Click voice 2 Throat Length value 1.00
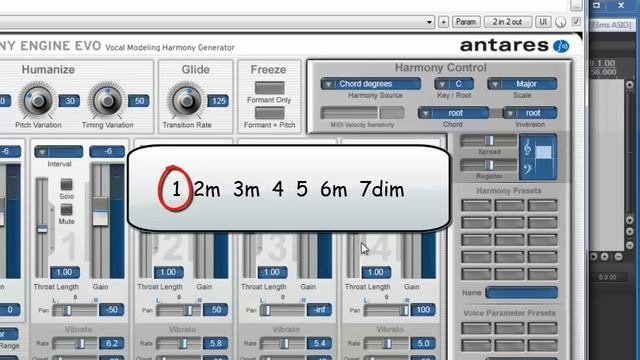Screen dimensions: 640x360 pos(168,272)
